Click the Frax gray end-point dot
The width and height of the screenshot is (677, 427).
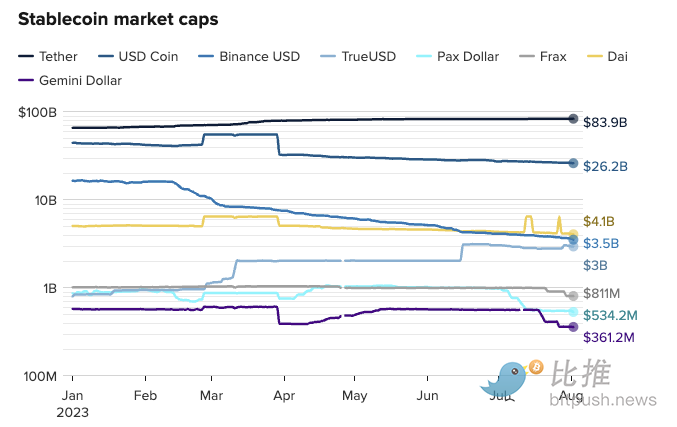point(573,296)
